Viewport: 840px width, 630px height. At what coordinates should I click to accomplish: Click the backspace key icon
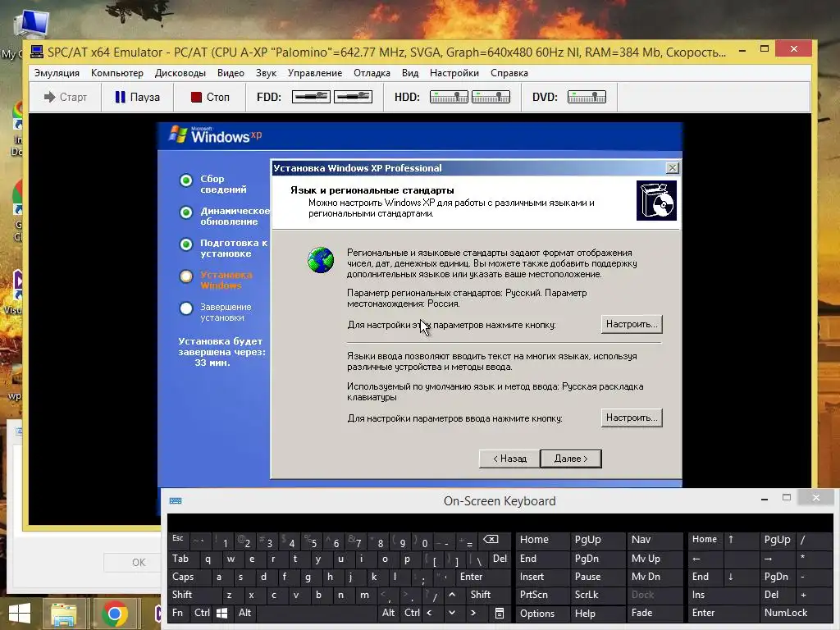[491, 540]
